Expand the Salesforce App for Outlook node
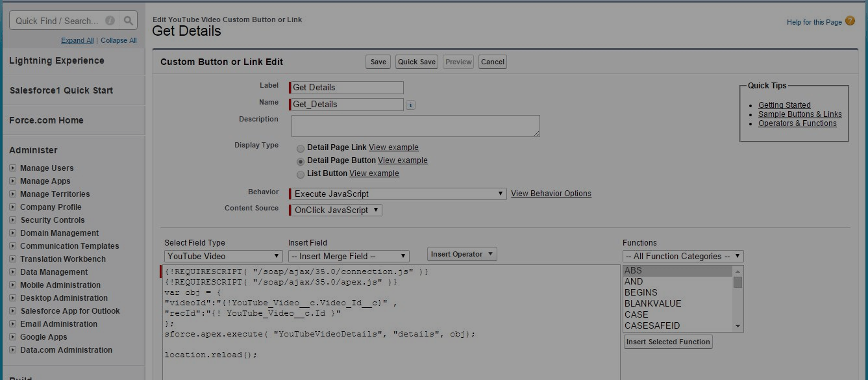The width and height of the screenshot is (868, 380). 13,311
